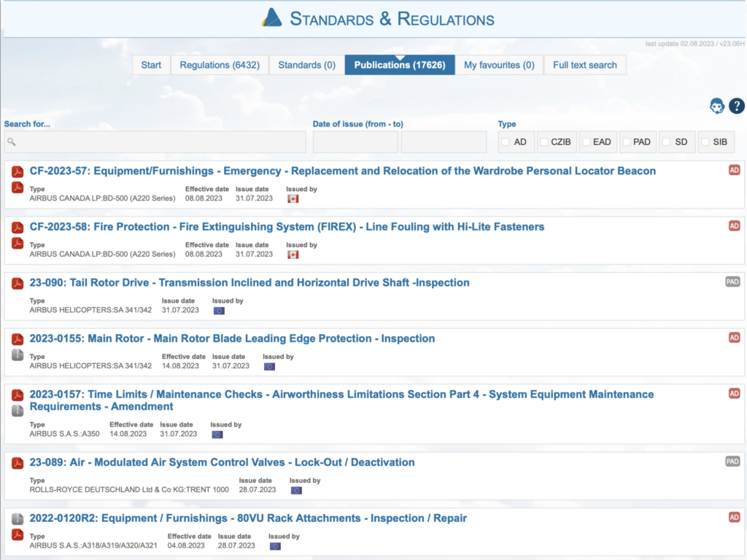Click Canada flag on CF-2023-58 row
Viewport: 747px width, 560px height.
coord(293,254)
